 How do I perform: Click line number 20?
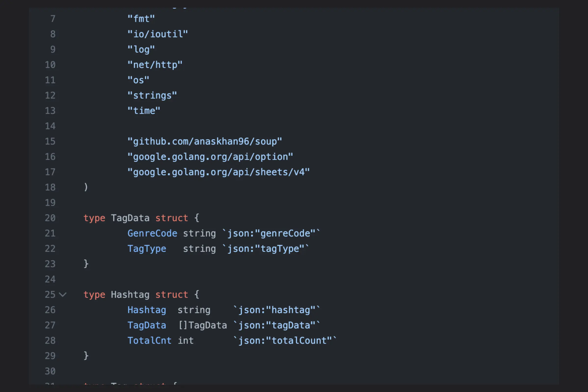click(50, 218)
